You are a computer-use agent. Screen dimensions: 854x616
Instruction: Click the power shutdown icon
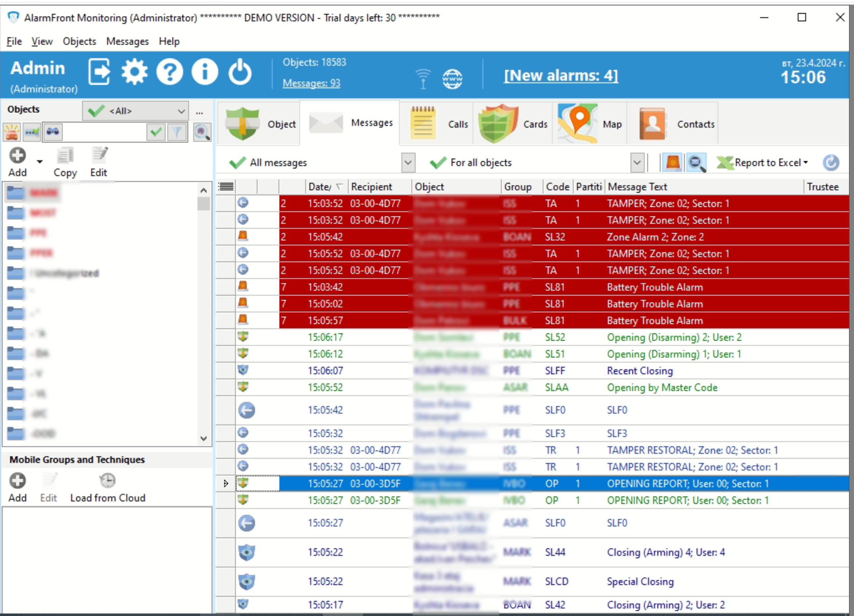(x=240, y=71)
